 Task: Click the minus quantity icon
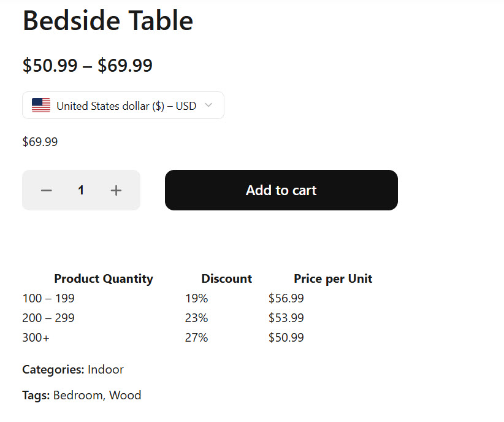click(46, 190)
